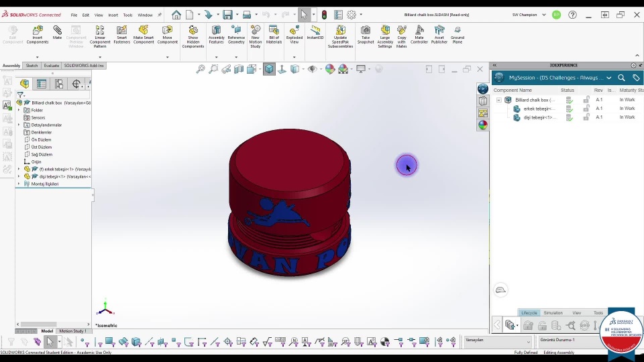Start a New Motion Study
The width and height of the screenshot is (644, 362).
pyautogui.click(x=255, y=36)
